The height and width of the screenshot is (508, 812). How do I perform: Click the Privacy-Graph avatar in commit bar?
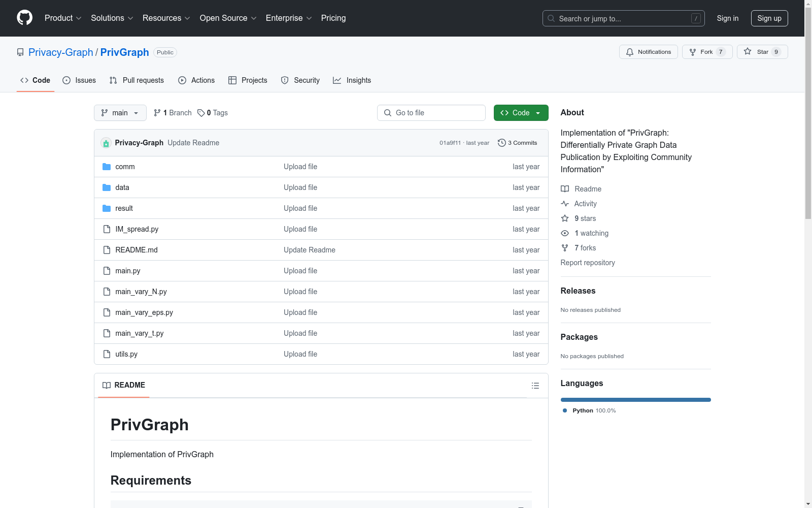pyautogui.click(x=106, y=143)
